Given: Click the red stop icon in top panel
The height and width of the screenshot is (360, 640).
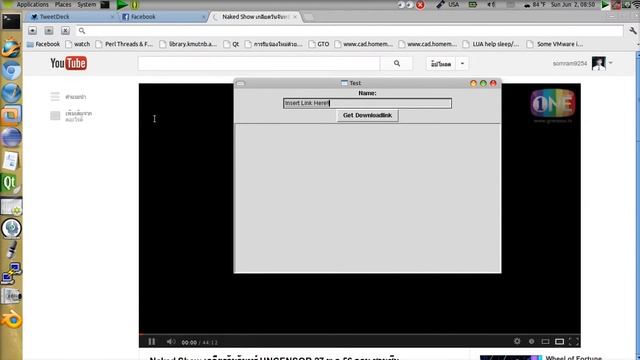Looking at the screenshot, I should click(x=420, y=4).
